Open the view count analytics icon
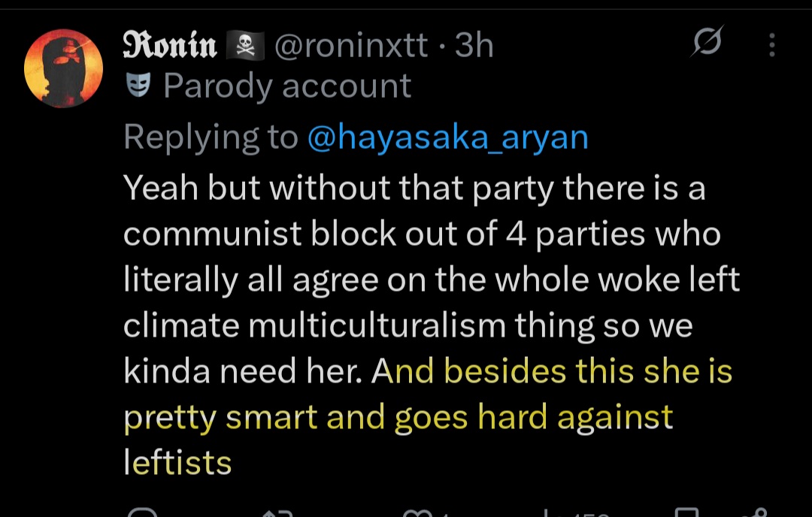The height and width of the screenshot is (517, 812). tap(547, 512)
